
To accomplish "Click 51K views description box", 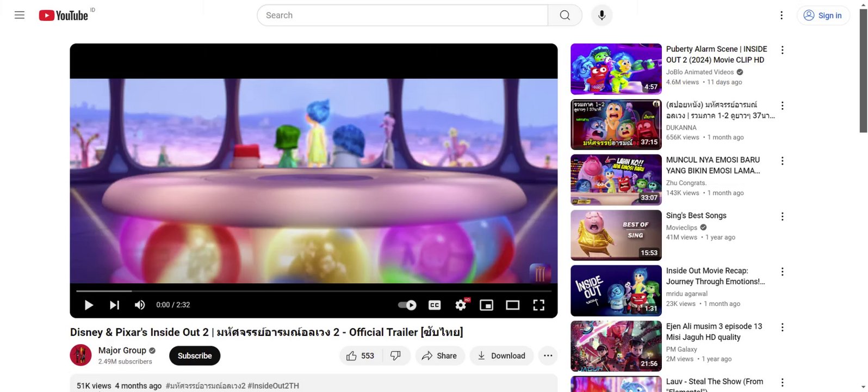I will [x=314, y=383].
